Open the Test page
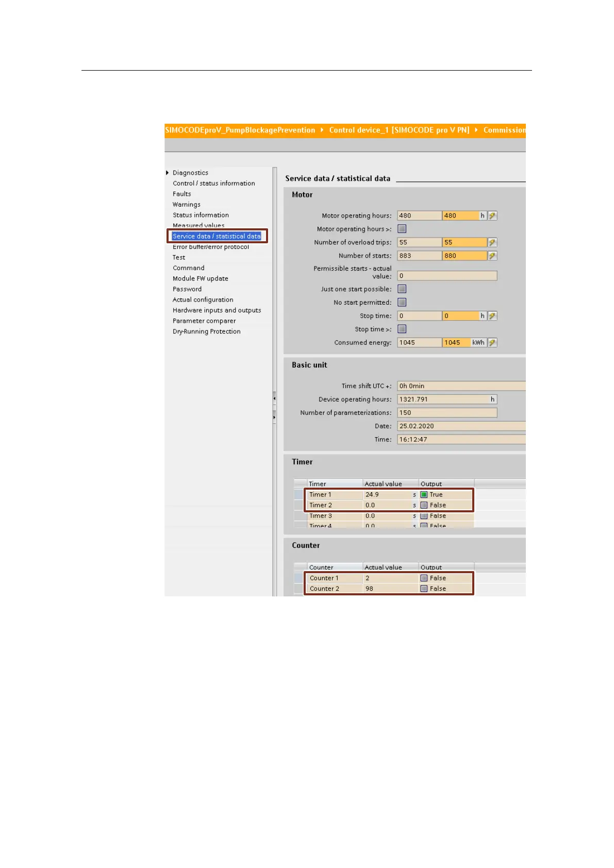 click(x=179, y=257)
